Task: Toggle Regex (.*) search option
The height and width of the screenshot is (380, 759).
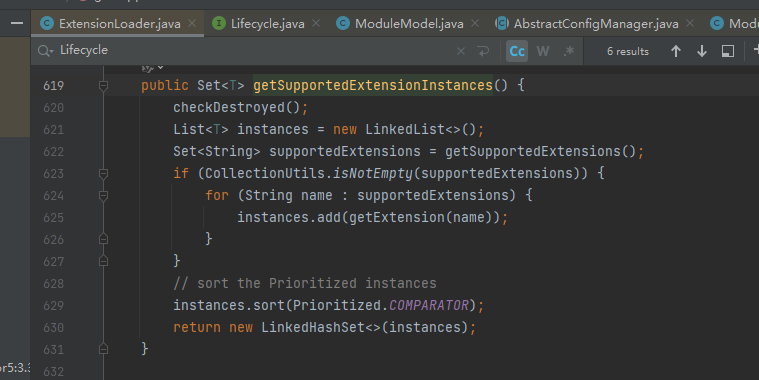Action: pyautogui.click(x=569, y=51)
